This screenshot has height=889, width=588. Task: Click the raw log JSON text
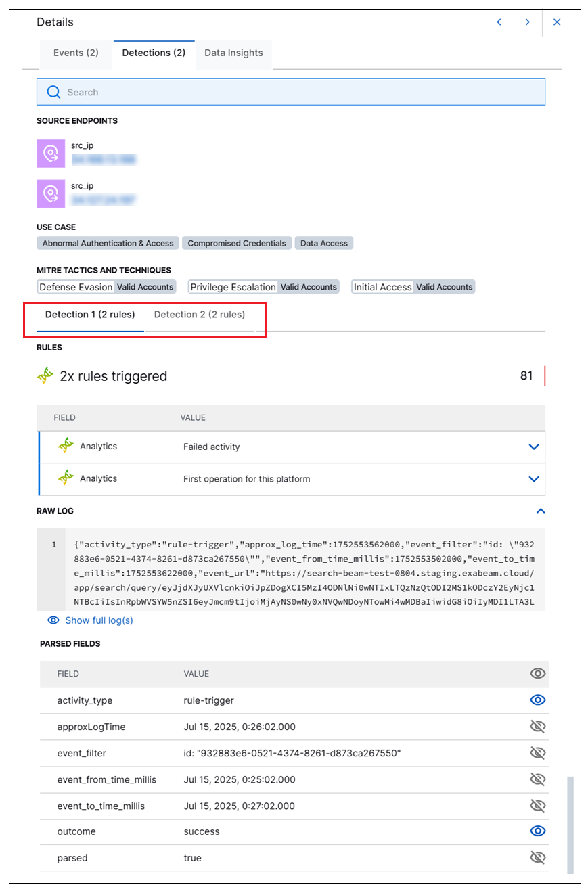point(304,573)
